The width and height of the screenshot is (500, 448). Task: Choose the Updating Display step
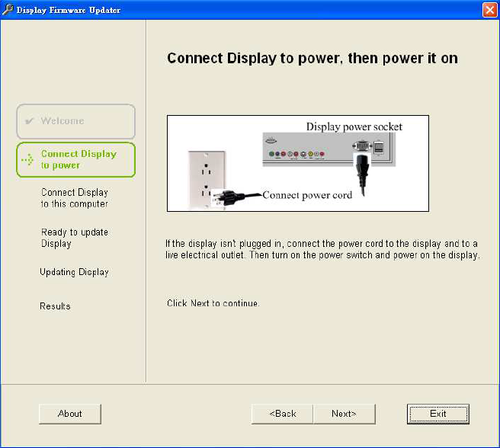click(74, 272)
